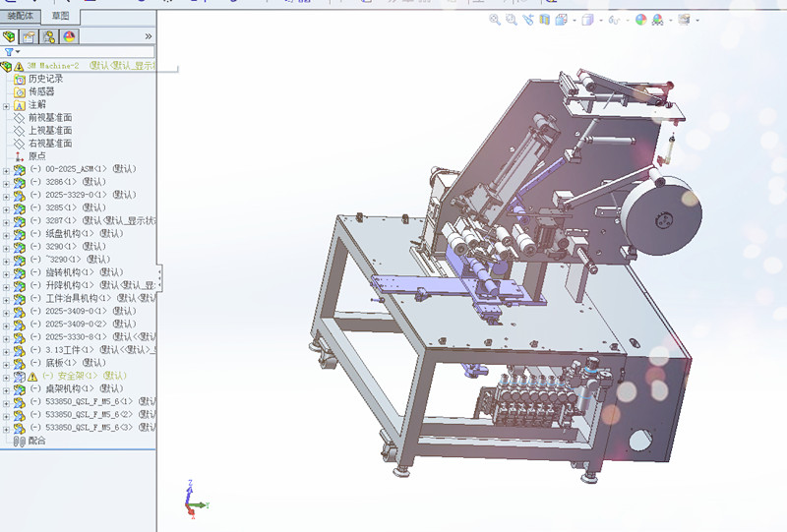Open the ConfigurationManager tab icon
Image resolution: width=787 pixels, height=532 pixels.
pyautogui.click(x=48, y=36)
